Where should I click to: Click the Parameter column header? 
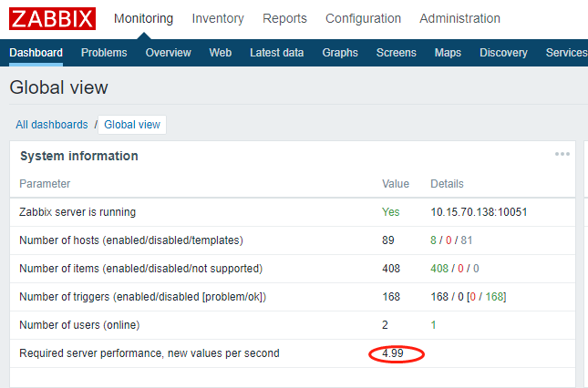point(45,184)
